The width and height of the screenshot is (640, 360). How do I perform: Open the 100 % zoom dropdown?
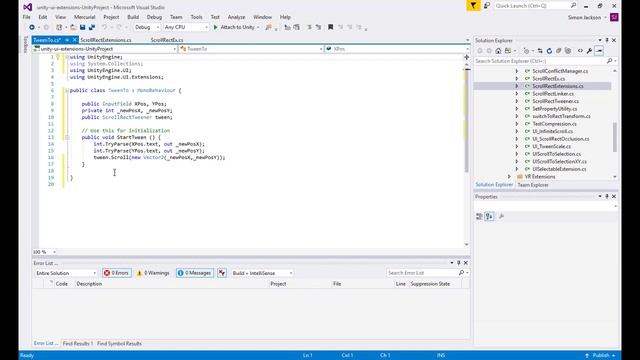44,252
